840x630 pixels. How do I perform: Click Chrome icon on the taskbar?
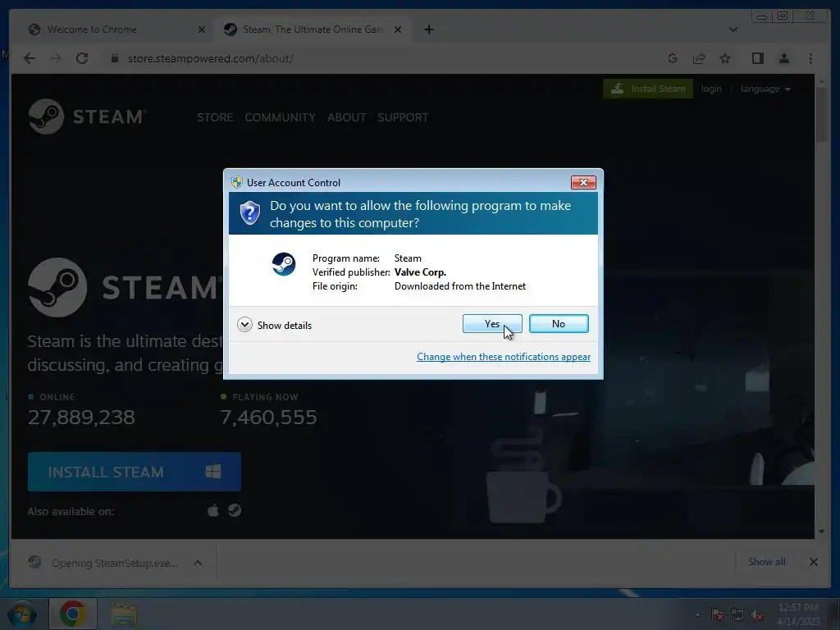(73, 614)
